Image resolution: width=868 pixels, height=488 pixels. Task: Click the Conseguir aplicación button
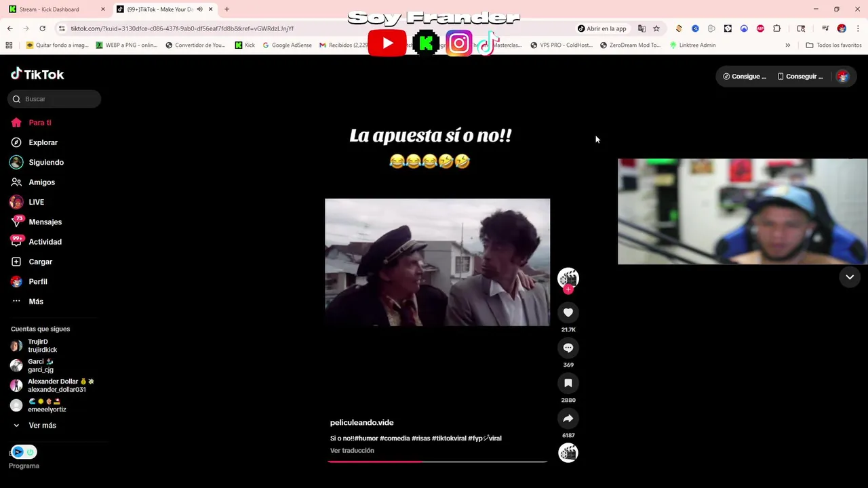point(800,77)
